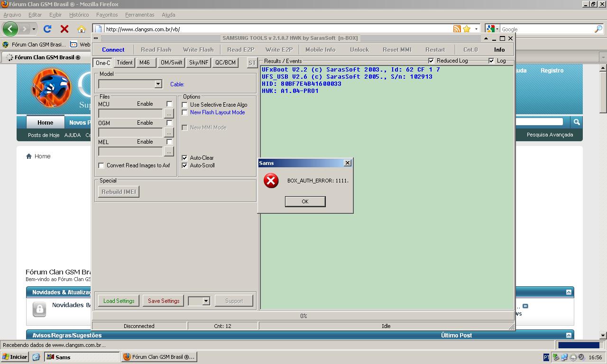
Task: Click OK in error dialog
Action: 305,201
